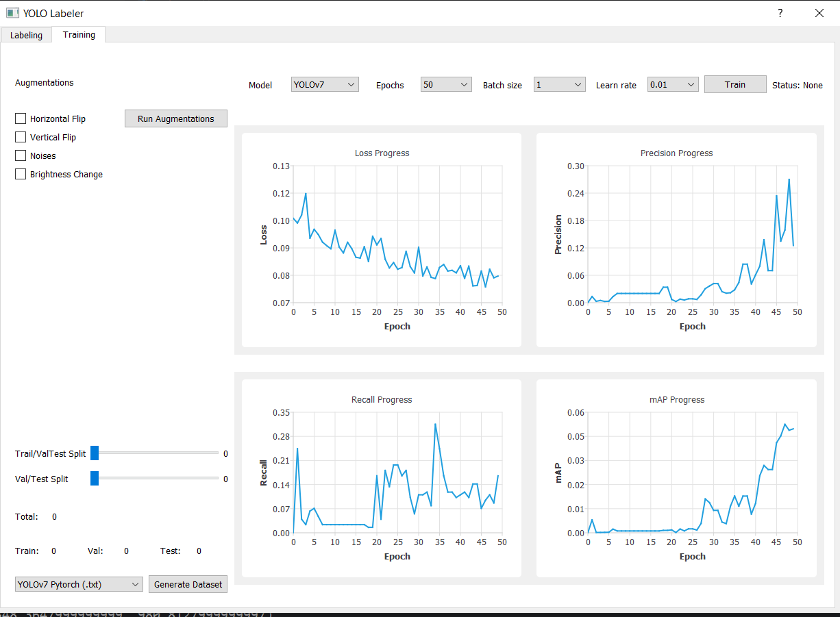Viewport: 840px width, 617px height.
Task: Select the item on the Windows taskbar
Action: [137, 614]
